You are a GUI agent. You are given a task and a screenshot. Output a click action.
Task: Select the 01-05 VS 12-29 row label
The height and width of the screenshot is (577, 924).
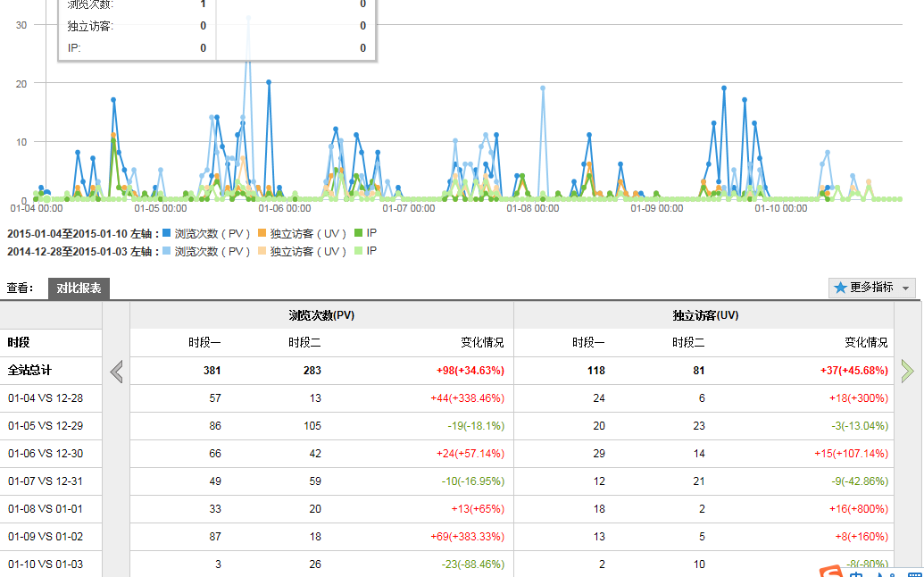(46, 426)
